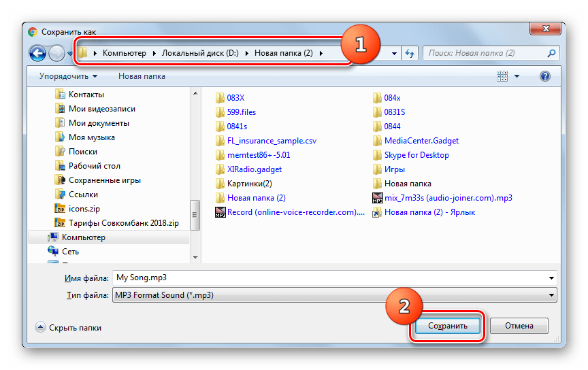This screenshot has width=588, height=370.
Task: Click the Back navigation arrow
Action: click(x=37, y=53)
